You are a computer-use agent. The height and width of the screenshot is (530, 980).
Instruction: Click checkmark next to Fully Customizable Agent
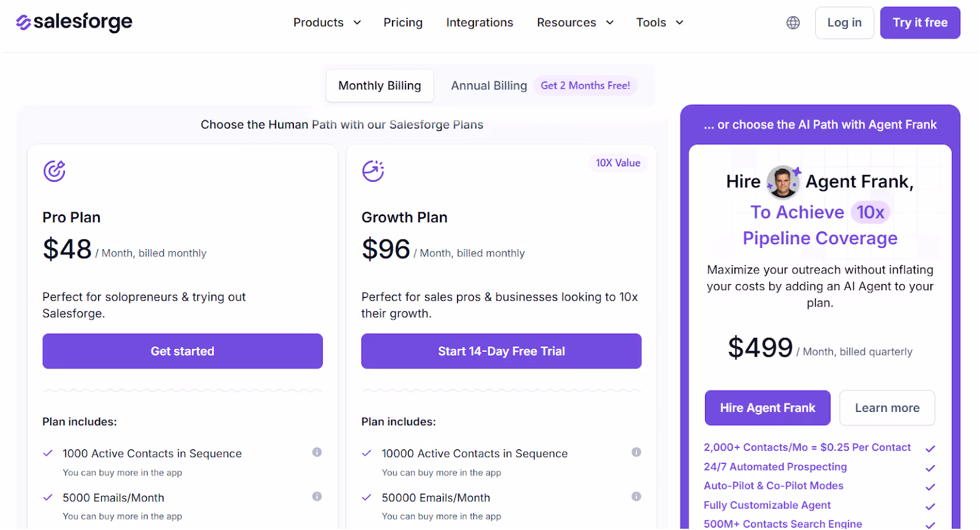930,507
